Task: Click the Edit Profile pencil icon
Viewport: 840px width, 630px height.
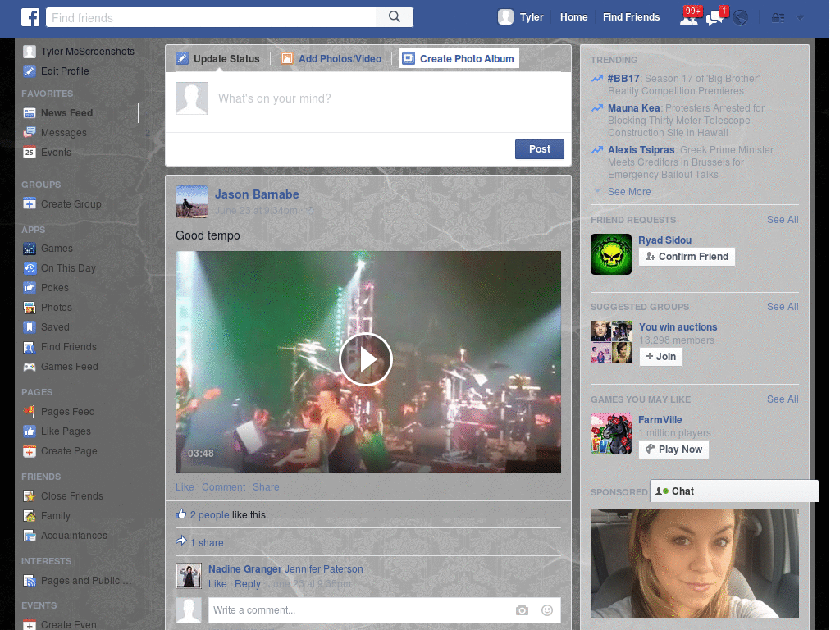Action: click(x=30, y=71)
